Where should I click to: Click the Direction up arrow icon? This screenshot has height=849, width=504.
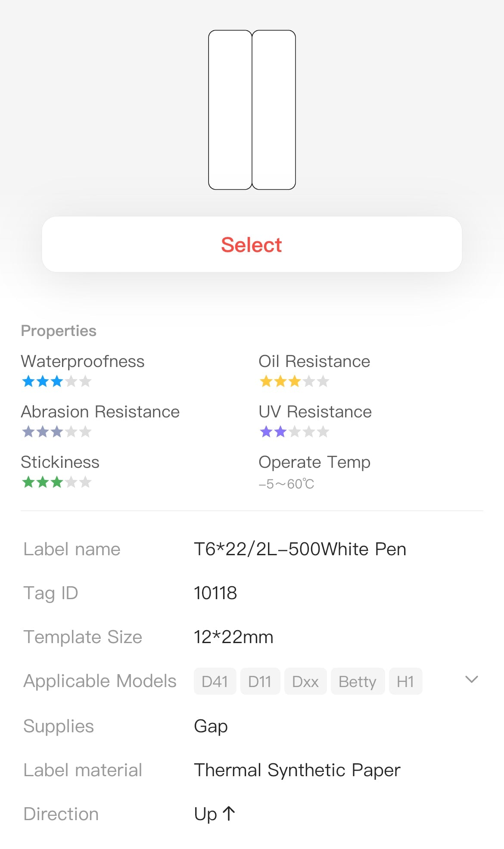[x=229, y=814]
